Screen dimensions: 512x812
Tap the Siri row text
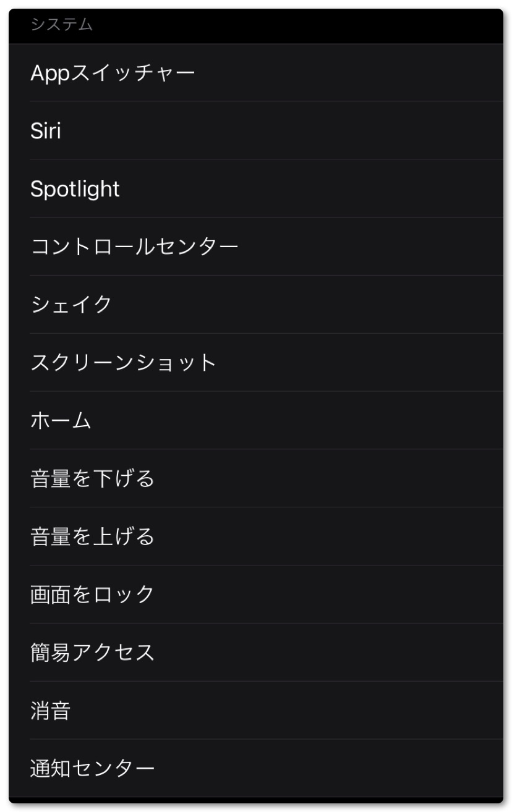pyautogui.click(x=46, y=131)
